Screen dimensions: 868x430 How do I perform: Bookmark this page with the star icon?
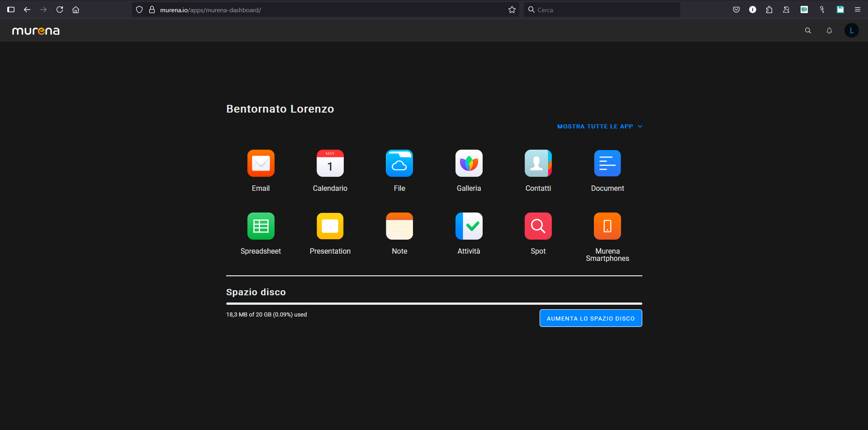512,9
